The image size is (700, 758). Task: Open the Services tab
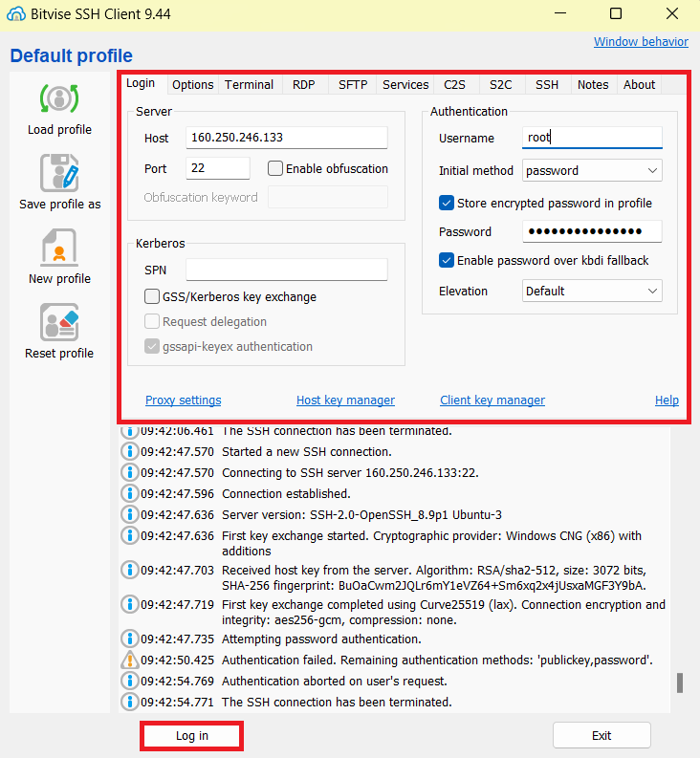[405, 85]
